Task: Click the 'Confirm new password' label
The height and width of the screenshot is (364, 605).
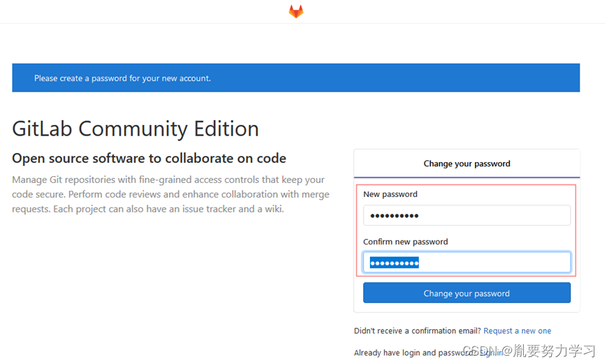Action: pyautogui.click(x=406, y=242)
